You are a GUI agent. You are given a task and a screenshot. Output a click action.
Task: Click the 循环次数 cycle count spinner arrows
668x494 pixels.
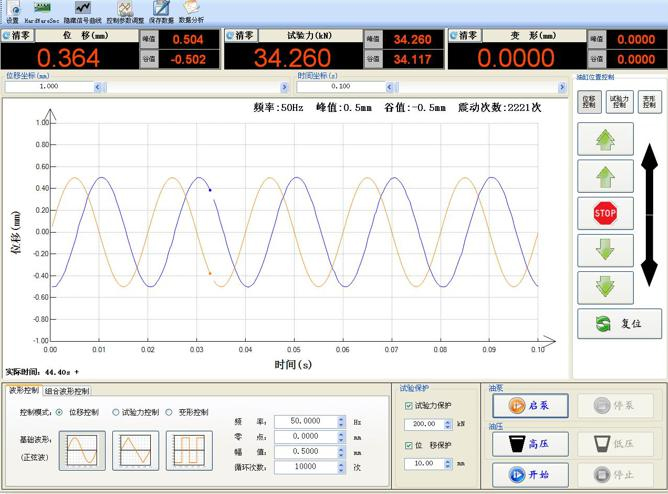[341, 467]
